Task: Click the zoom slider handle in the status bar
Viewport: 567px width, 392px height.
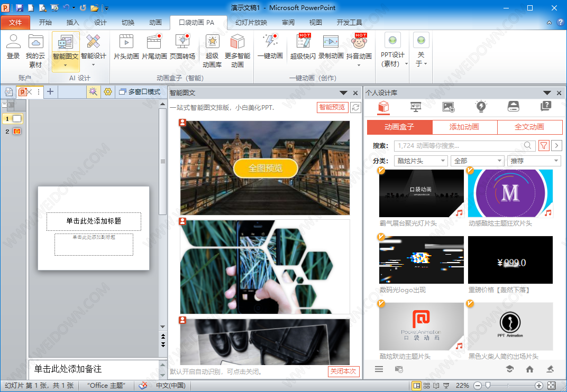Action: 488,386
